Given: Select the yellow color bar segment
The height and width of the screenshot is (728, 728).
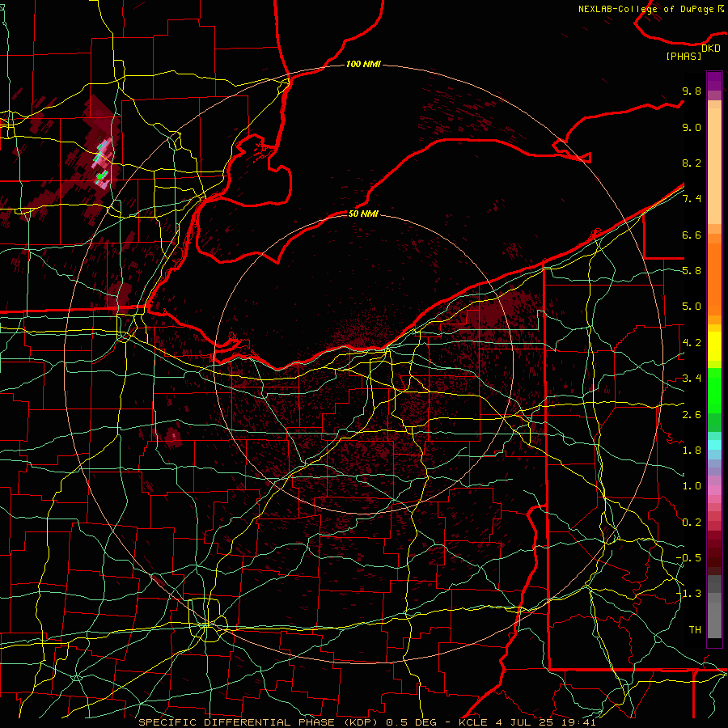Looking at the screenshot, I should pyautogui.click(x=714, y=346).
